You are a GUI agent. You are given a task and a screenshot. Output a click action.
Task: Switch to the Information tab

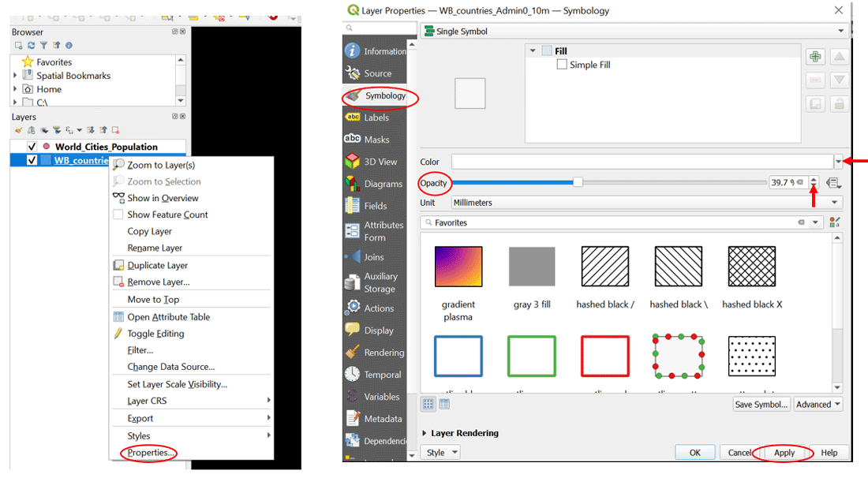coord(376,51)
